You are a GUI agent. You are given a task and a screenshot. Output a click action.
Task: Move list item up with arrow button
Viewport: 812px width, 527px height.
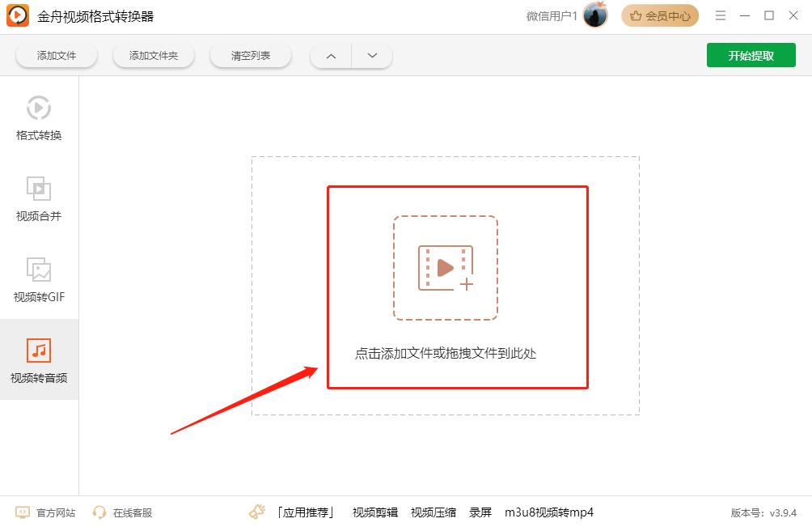tap(330, 55)
